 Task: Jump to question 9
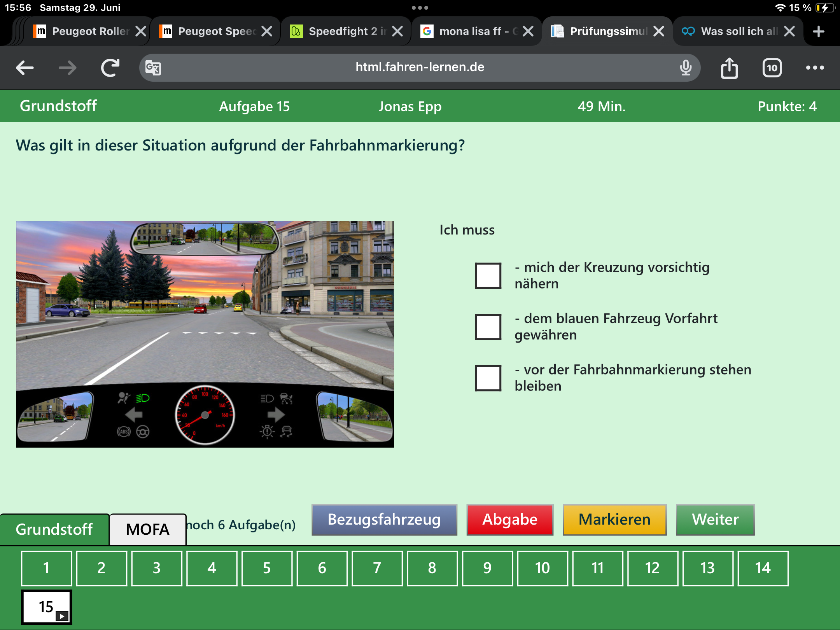(487, 568)
